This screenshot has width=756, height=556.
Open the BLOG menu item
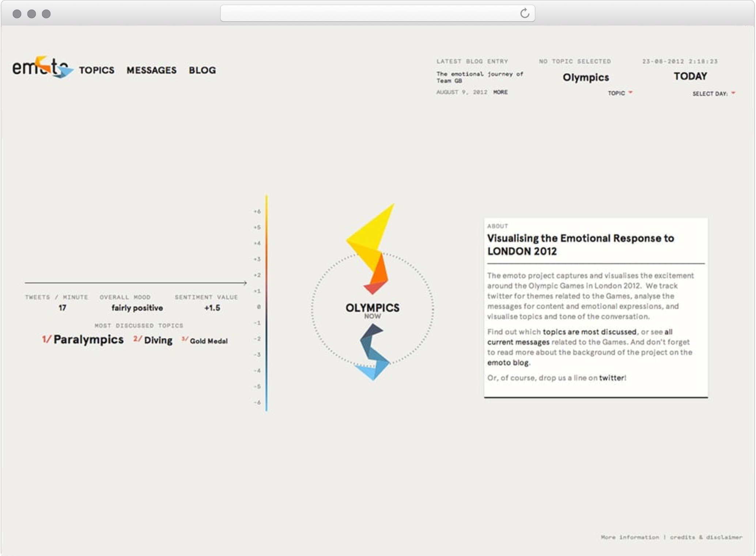point(202,70)
